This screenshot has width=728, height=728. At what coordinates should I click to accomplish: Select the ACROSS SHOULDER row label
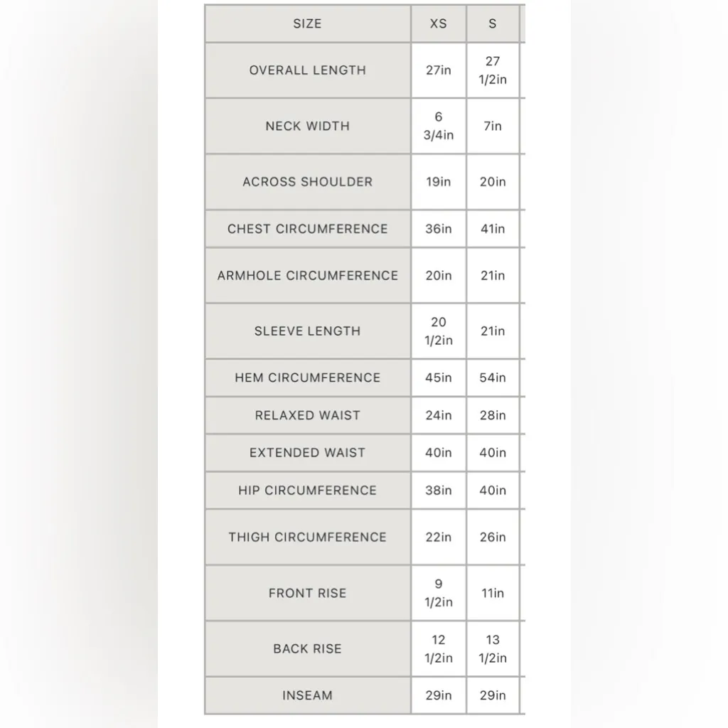pos(307,181)
